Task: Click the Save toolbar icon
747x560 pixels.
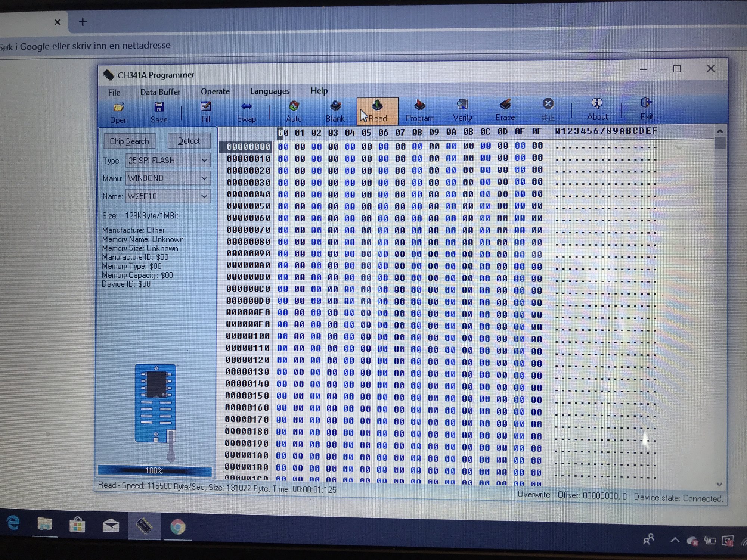Action: click(x=159, y=112)
